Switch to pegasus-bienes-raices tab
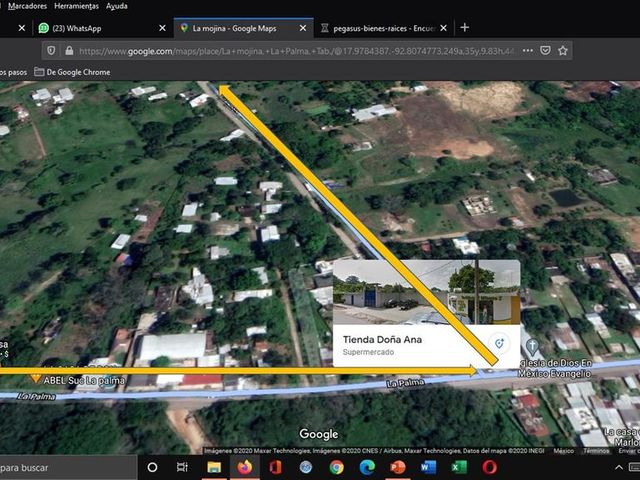 click(384, 28)
